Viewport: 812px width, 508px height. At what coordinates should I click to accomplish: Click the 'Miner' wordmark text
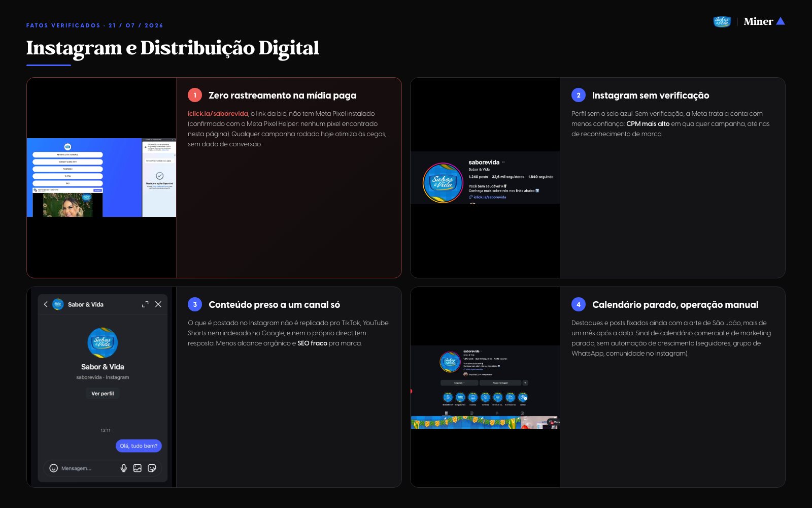tap(758, 21)
